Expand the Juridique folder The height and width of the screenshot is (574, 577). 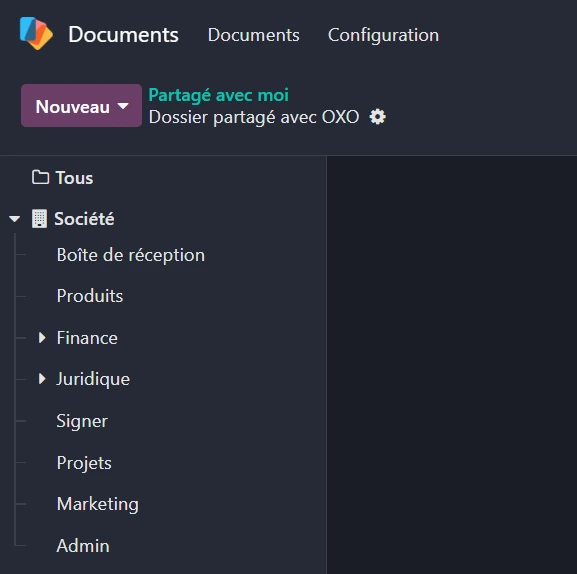[42, 379]
